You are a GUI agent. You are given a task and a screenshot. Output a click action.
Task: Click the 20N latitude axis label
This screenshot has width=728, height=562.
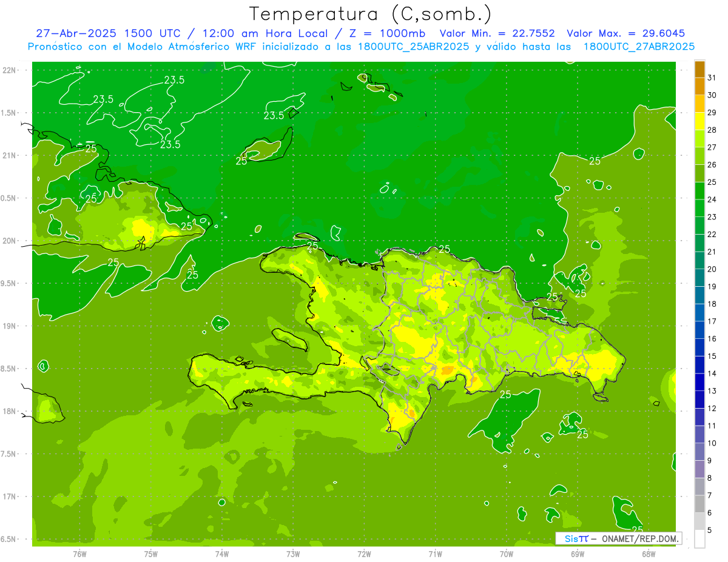pos(10,241)
